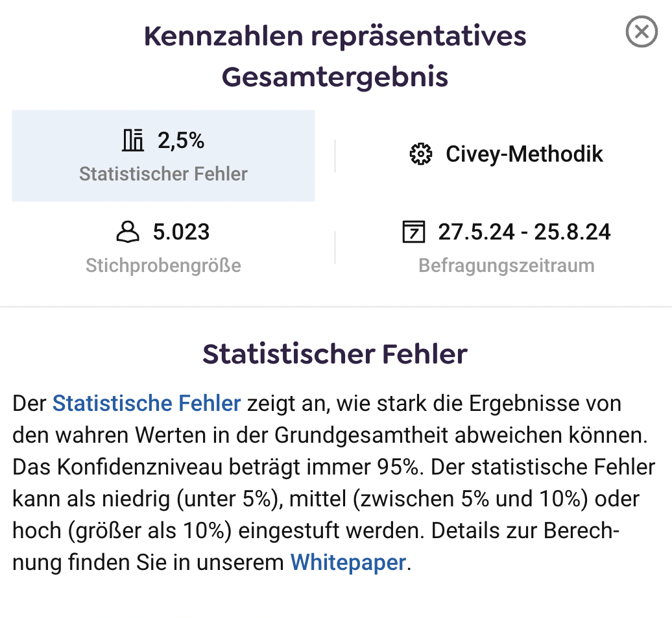Image resolution: width=672 pixels, height=618 pixels.
Task: Click the chart icon above Statistischer Fehler label
Action: pyautogui.click(x=133, y=139)
